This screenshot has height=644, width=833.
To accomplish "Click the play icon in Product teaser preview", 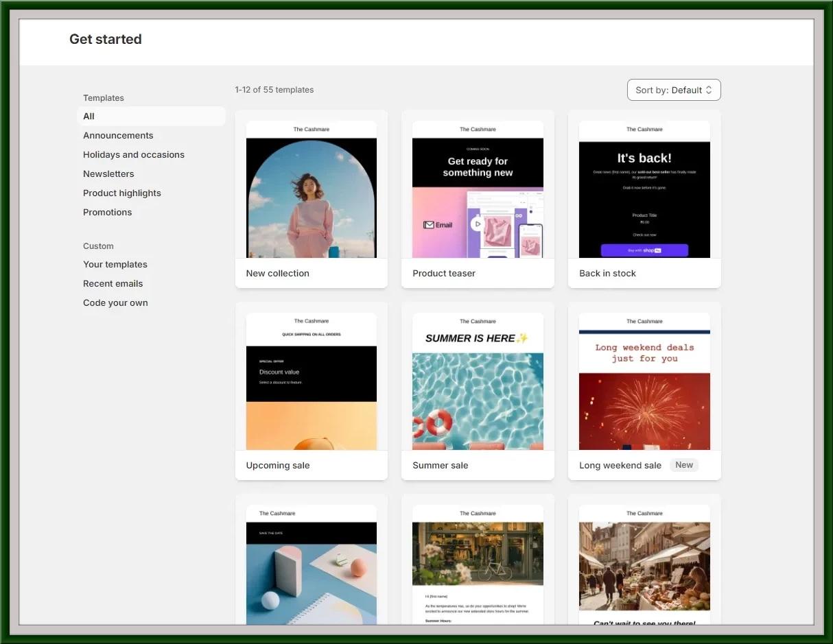I will [x=477, y=224].
